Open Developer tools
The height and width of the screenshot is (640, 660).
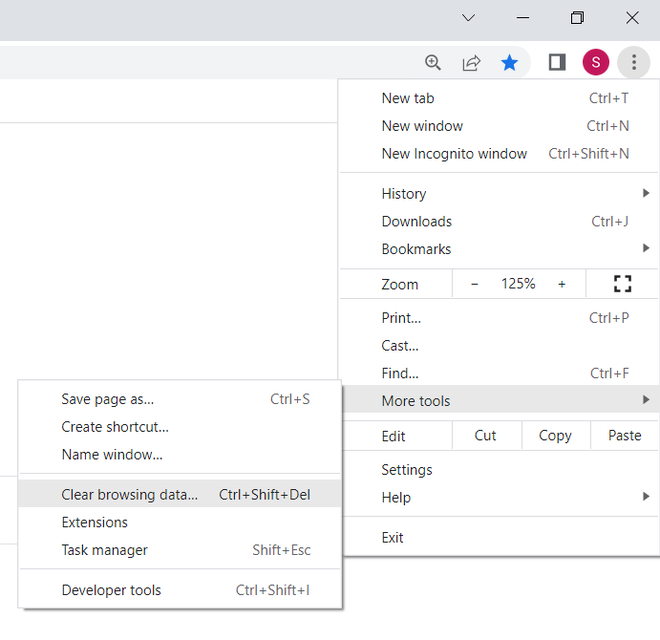pos(111,590)
